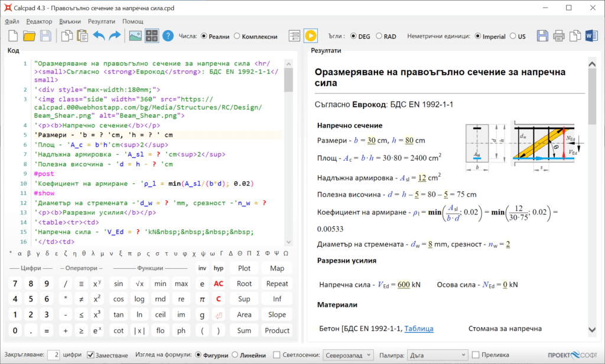Set angle units to RAD
605x364 pixels.
click(x=386, y=36)
